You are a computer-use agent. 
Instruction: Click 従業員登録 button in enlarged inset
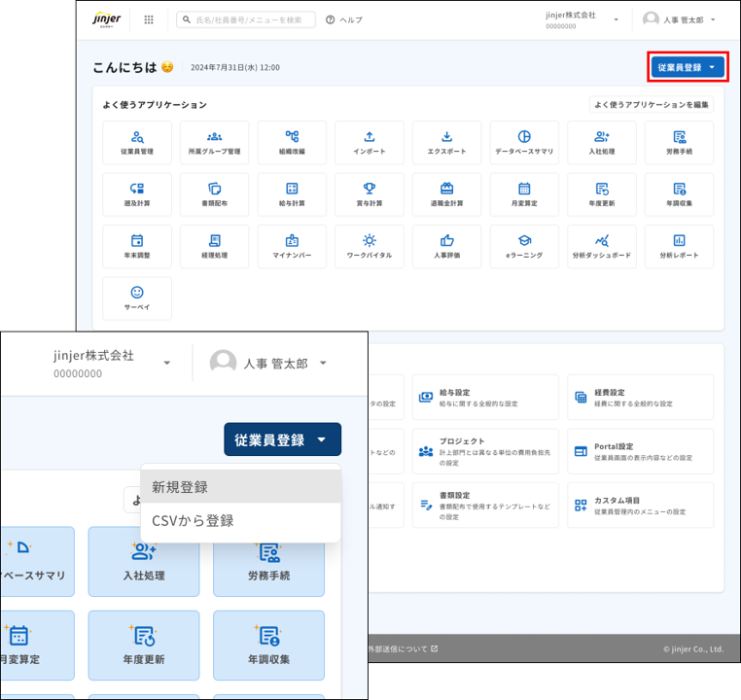click(283, 439)
